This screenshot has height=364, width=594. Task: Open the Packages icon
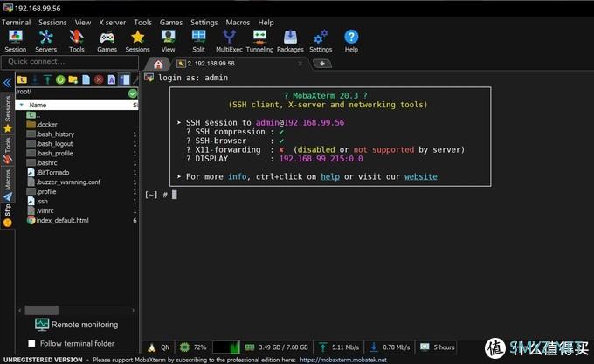click(x=290, y=41)
